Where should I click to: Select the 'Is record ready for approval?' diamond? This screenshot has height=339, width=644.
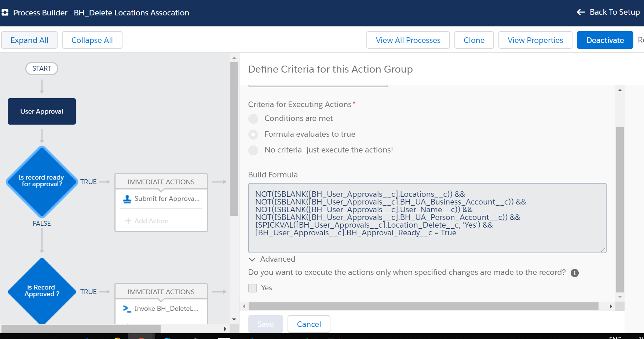(42, 182)
